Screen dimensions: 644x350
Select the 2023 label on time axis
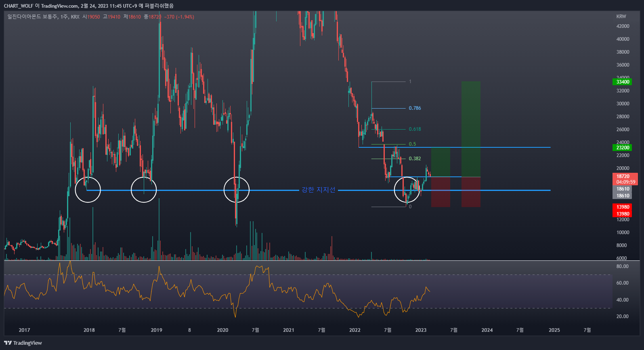click(421, 330)
